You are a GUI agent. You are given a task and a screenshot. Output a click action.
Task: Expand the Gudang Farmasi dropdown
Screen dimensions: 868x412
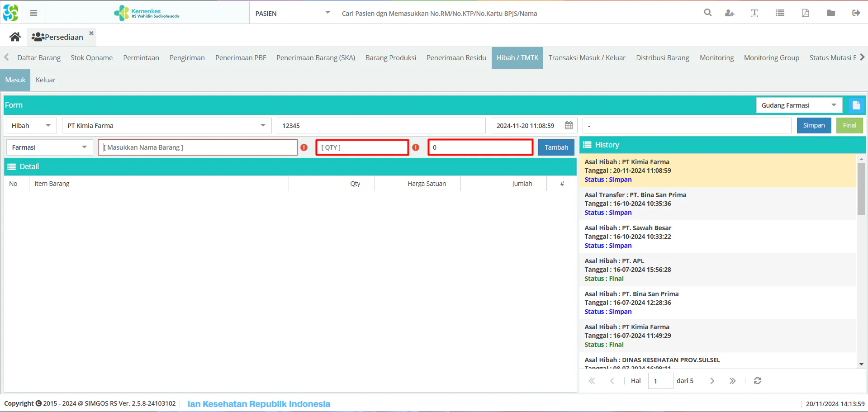(799, 105)
